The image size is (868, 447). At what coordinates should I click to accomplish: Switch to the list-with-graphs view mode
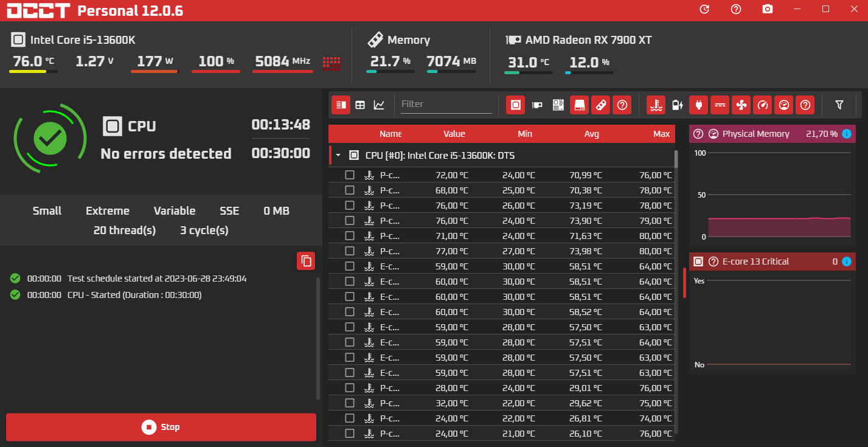tap(341, 105)
